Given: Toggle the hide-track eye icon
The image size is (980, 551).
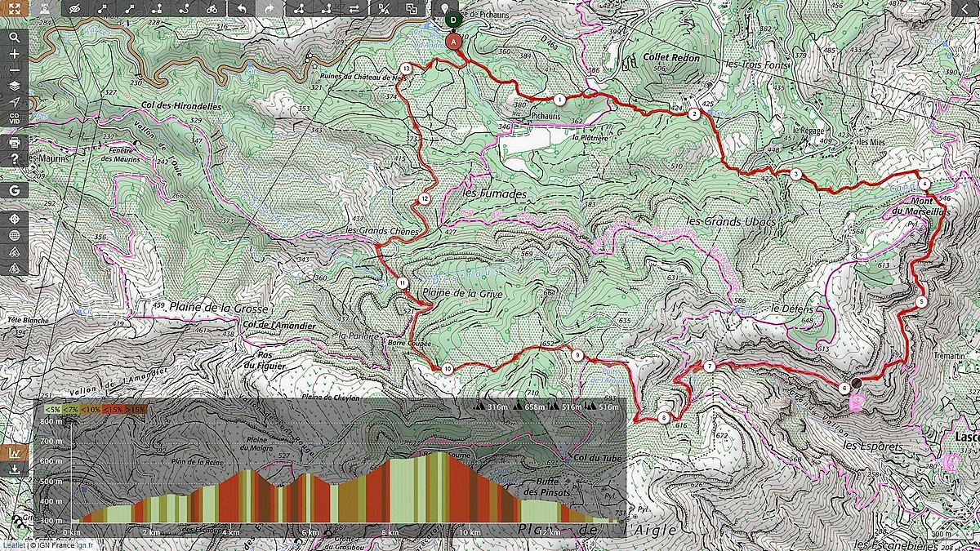Looking at the screenshot, I should [x=76, y=9].
